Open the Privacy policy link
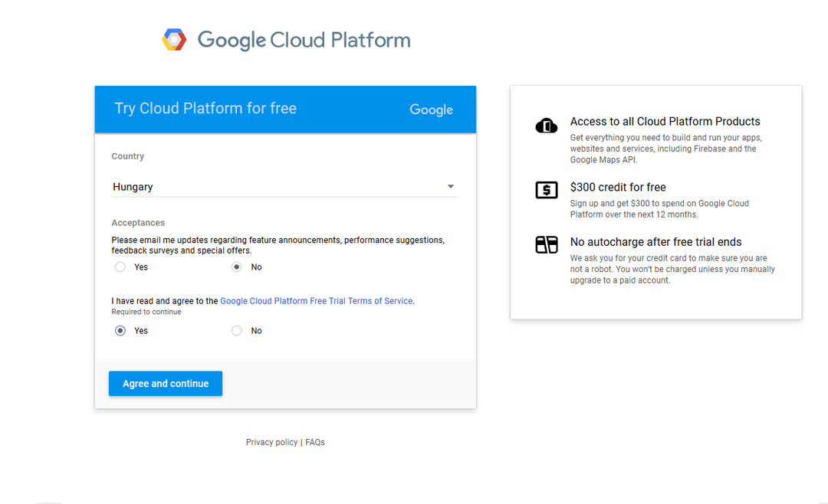The image size is (828, 504). (271, 442)
